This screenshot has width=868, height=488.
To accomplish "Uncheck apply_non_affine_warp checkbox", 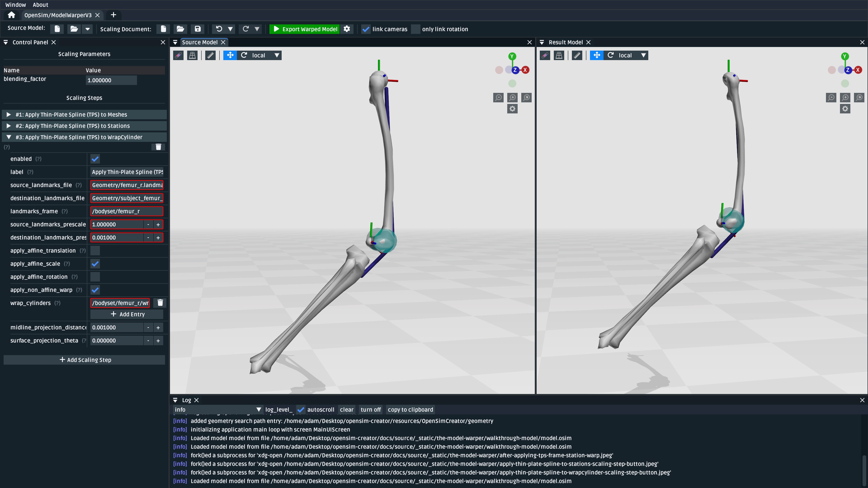I will point(95,290).
